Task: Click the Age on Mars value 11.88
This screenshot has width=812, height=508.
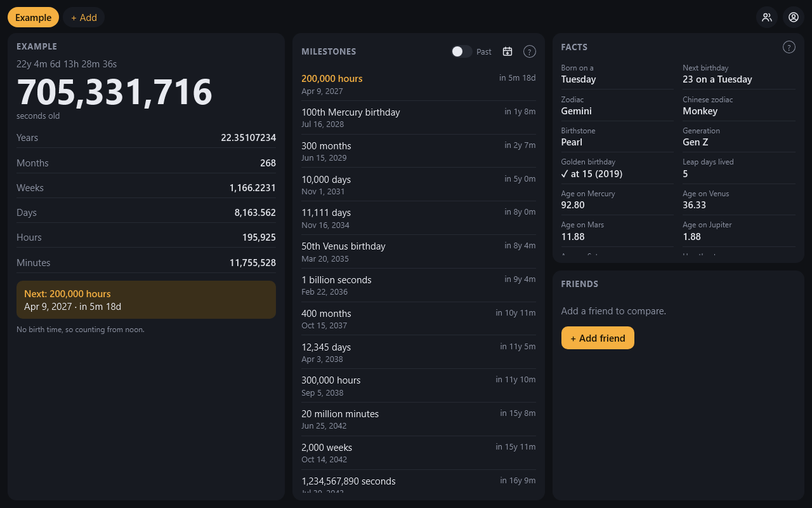Action: click(x=573, y=237)
